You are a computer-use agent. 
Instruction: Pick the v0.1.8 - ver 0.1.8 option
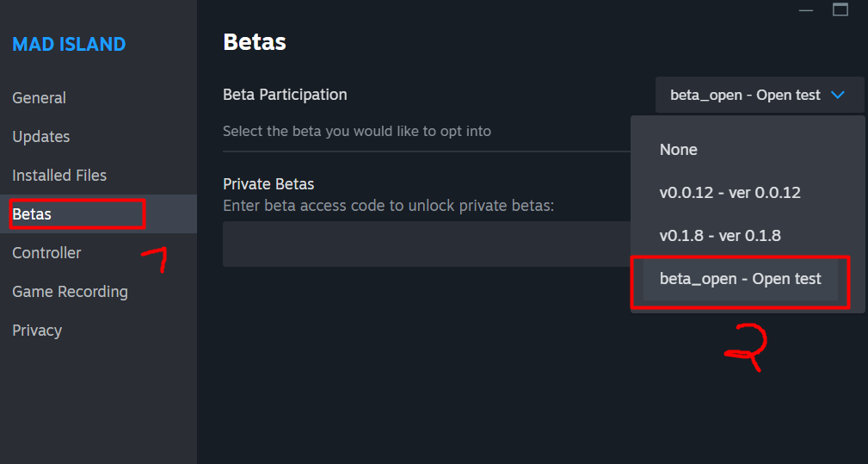coord(720,236)
